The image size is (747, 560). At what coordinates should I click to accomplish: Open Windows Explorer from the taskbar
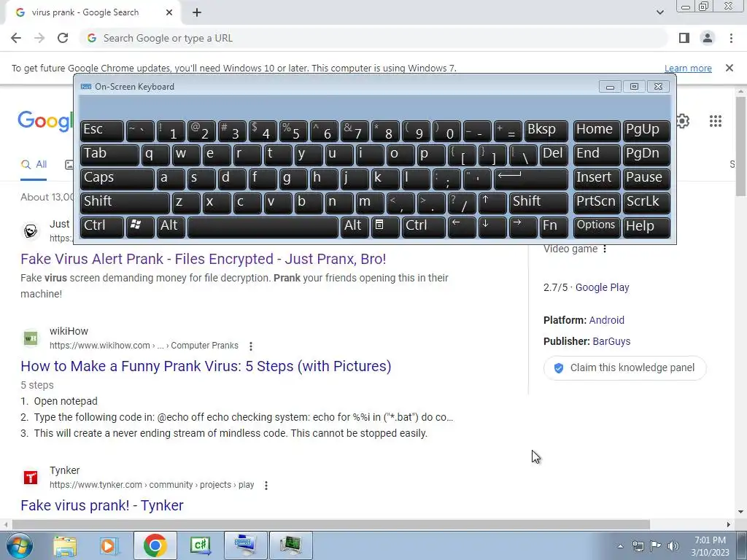[65, 545]
